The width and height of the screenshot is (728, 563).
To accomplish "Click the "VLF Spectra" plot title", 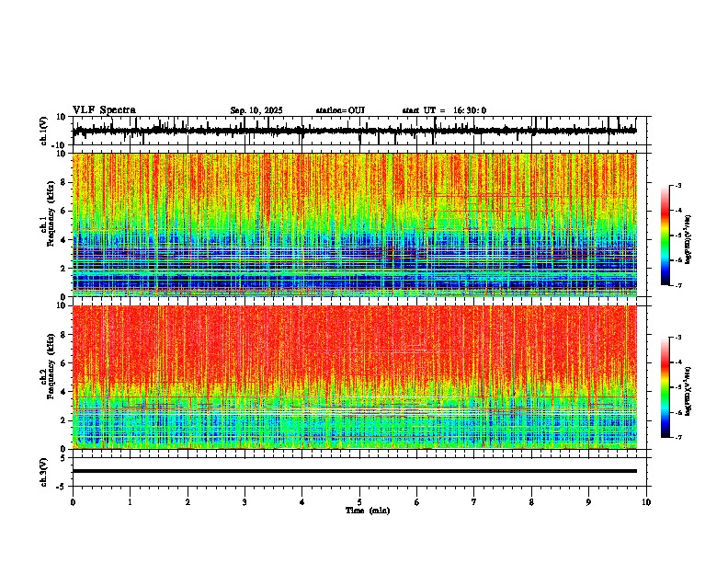I will pos(104,110).
